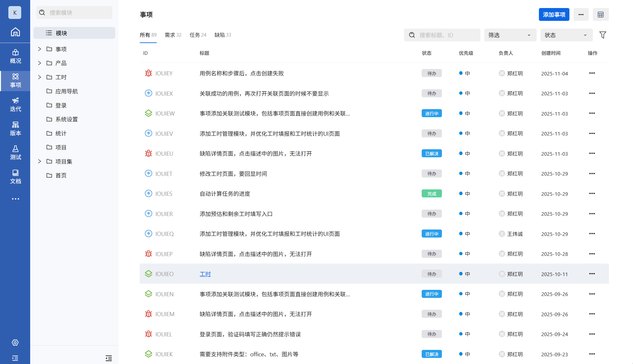The image size is (633, 364).
Task: Open the 筛选 dropdown
Action: click(510, 35)
